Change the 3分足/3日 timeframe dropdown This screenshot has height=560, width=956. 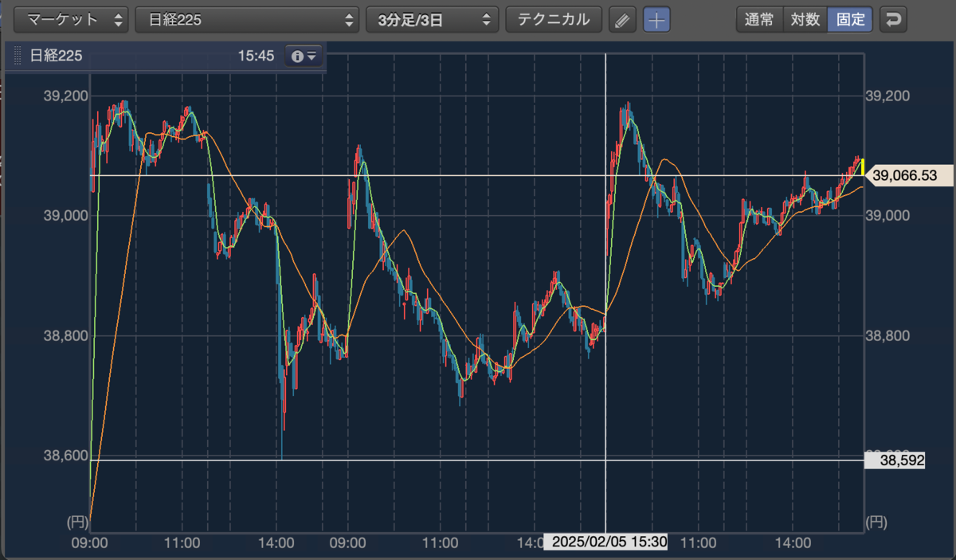pyautogui.click(x=433, y=19)
